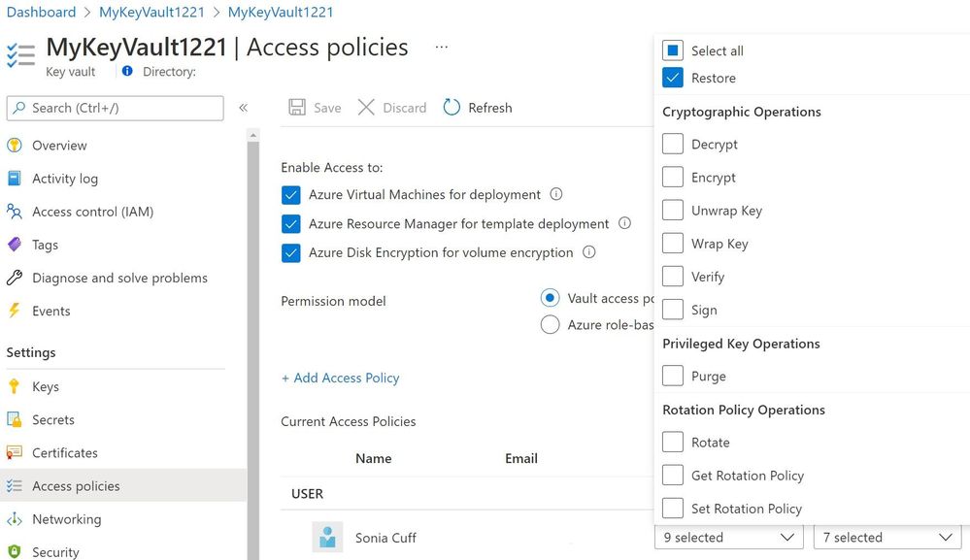
Task: Select Azure role-based radio button
Action: tap(550, 324)
